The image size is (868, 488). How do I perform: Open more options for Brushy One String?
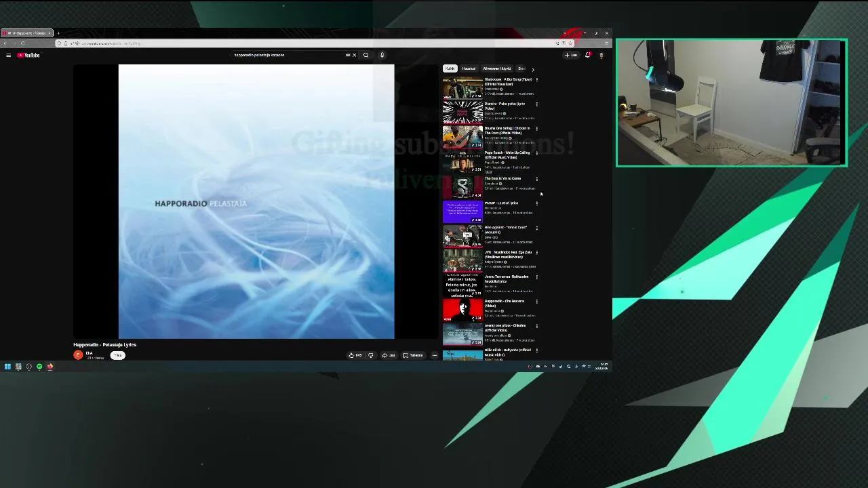(537, 129)
